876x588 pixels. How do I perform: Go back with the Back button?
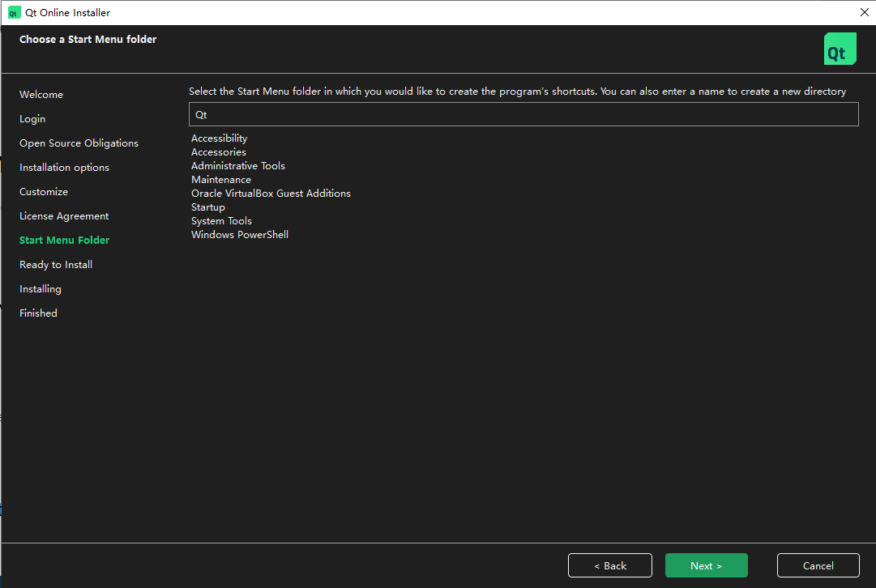click(610, 565)
